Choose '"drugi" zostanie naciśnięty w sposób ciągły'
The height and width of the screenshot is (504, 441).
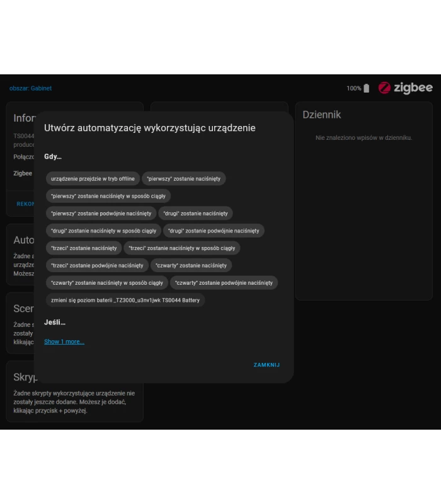(x=103, y=231)
